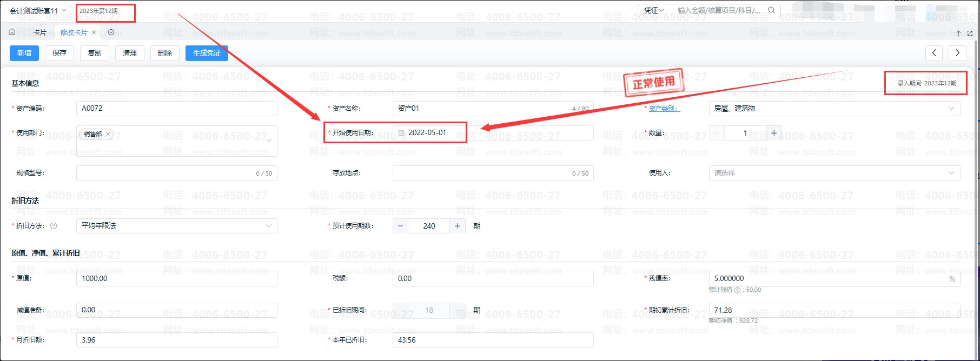Remove the 销售部 department tag

point(108,134)
